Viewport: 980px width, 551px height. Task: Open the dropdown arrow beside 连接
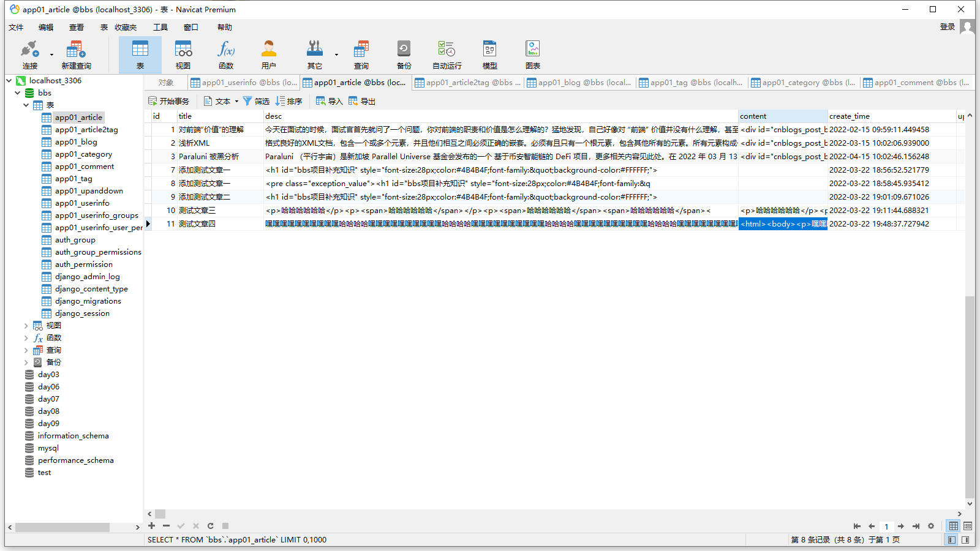[51, 54]
